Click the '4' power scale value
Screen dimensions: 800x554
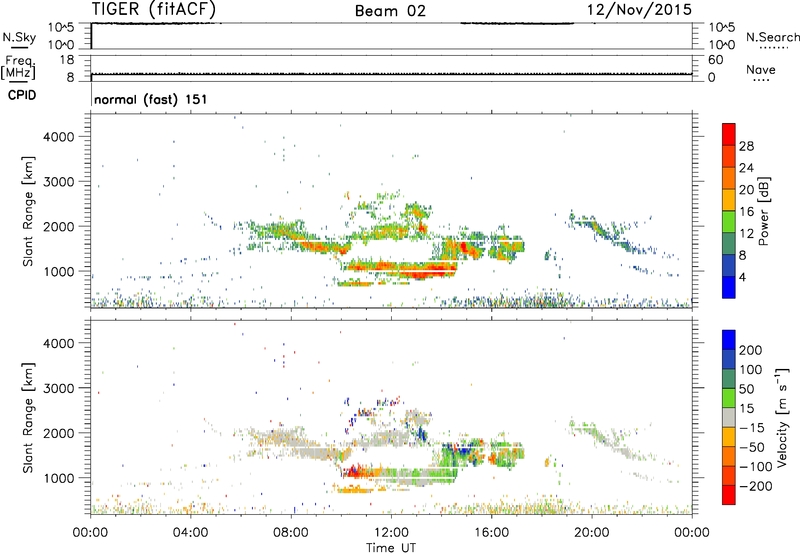pos(742,277)
